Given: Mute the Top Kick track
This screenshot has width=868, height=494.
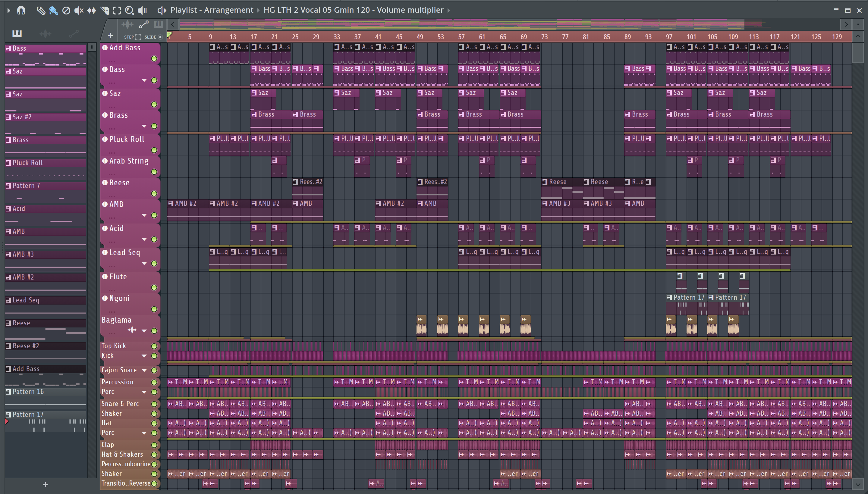Looking at the screenshot, I should point(154,346).
